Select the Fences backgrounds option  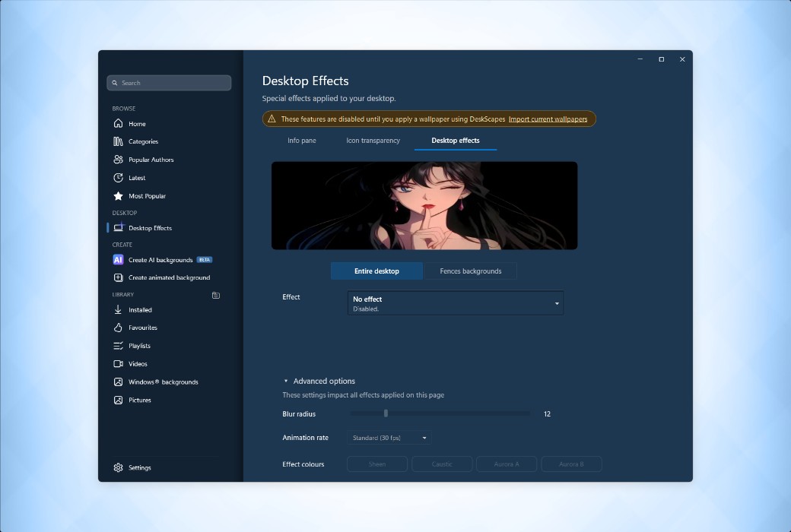tap(471, 271)
